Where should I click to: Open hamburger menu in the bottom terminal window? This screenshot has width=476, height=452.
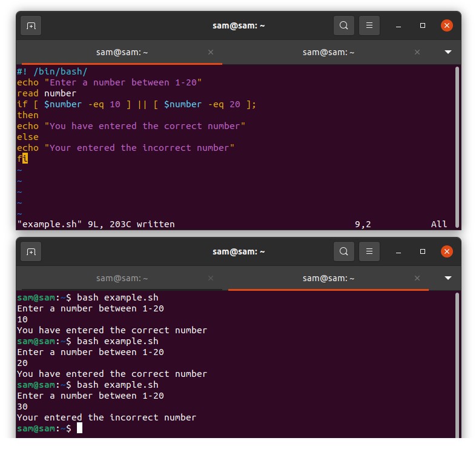(369, 251)
